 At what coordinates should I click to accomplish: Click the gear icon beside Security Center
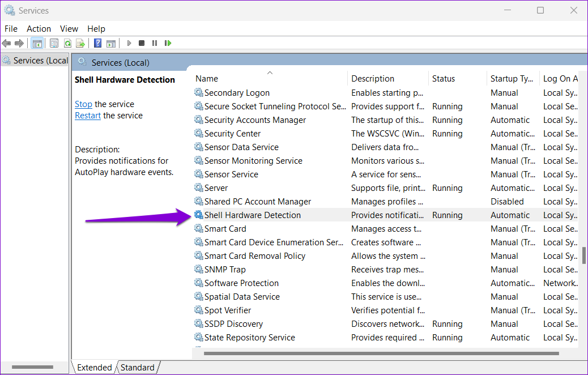199,133
